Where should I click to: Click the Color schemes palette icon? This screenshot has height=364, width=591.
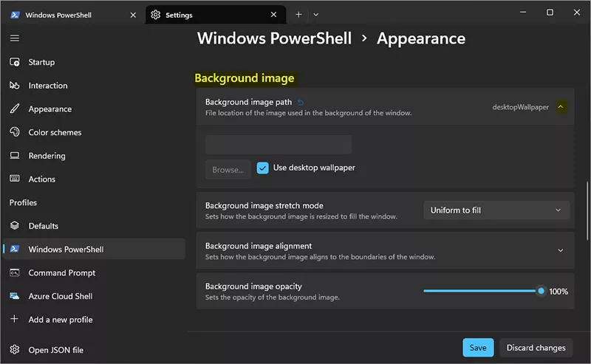pyautogui.click(x=14, y=132)
